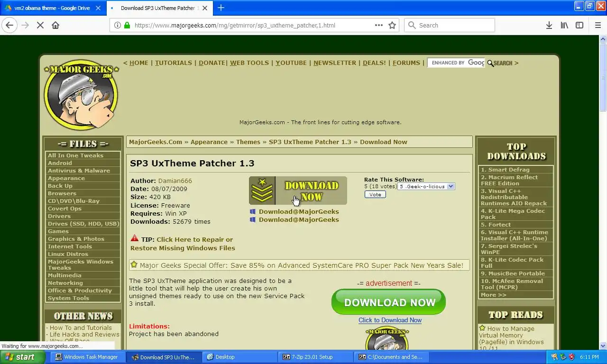Open the NEWSLETTER header menu link
The width and height of the screenshot is (607, 364).
coord(335,63)
